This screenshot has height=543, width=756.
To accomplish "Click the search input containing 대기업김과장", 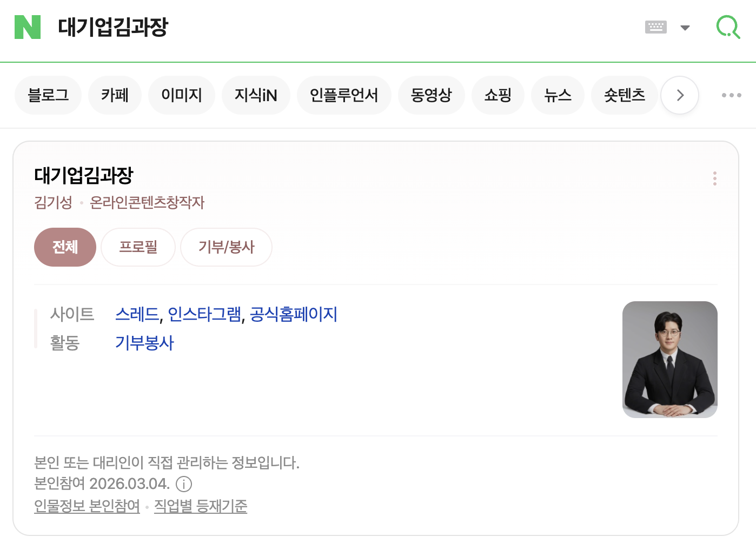I will [324, 27].
